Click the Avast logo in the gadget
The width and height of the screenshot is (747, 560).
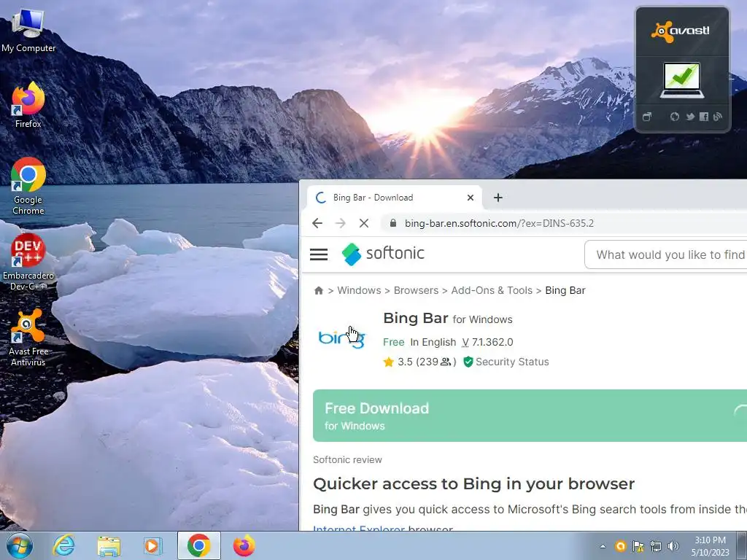(x=681, y=31)
